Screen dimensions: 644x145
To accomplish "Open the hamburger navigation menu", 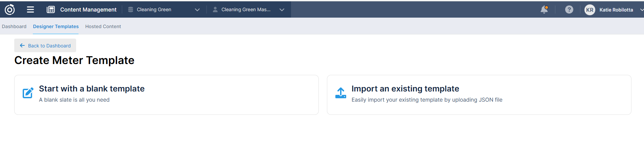I will [30, 10].
